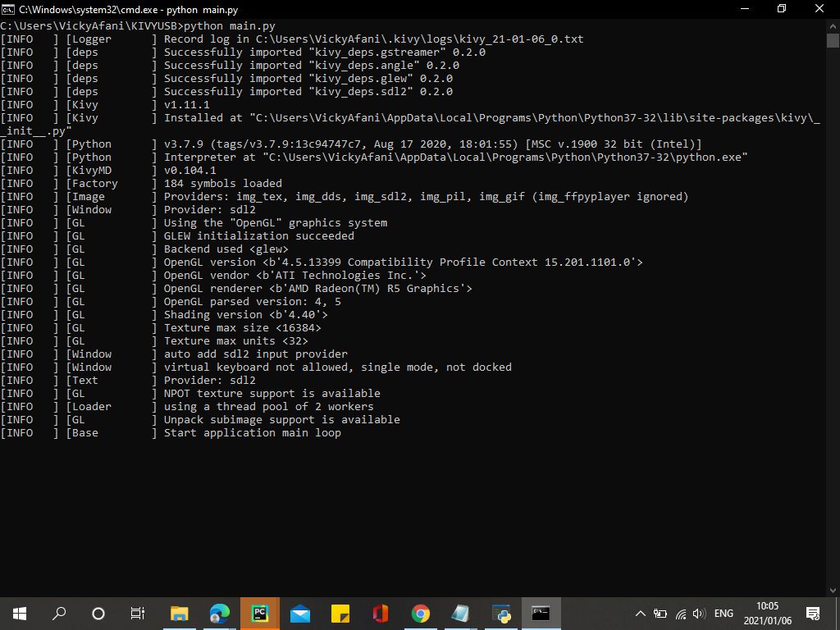The image size is (840, 630).
Task: Click the 'OpenGL version' line
Action: coord(322,262)
